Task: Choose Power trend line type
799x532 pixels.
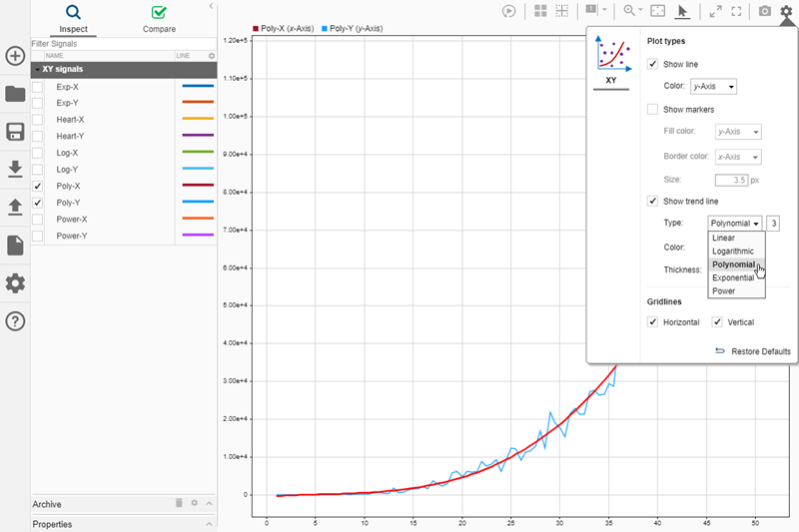Action: tap(736, 290)
